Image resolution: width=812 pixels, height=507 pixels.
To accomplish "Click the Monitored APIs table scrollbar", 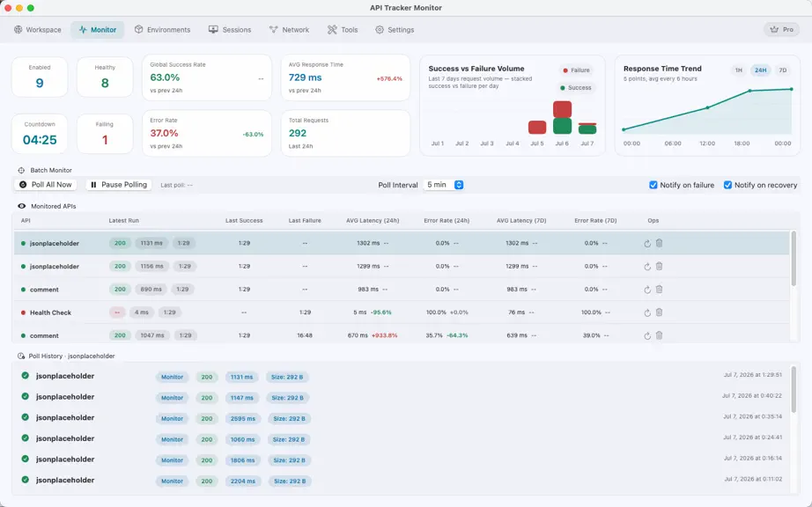I will click(793, 259).
